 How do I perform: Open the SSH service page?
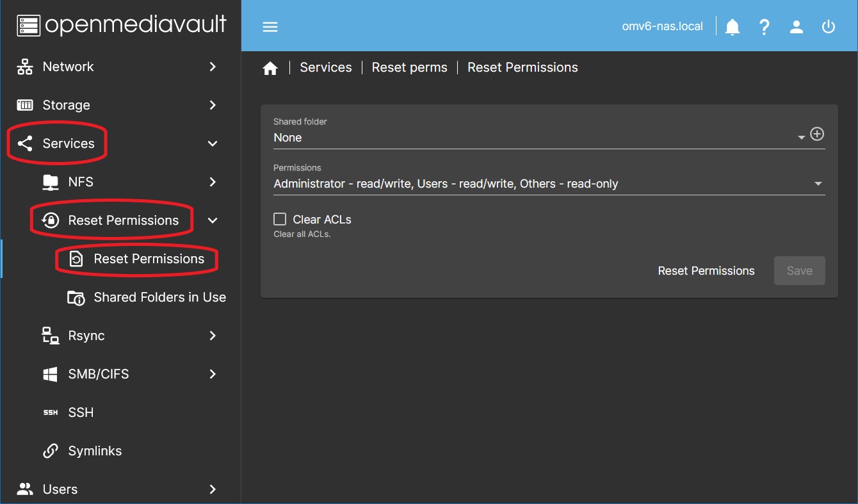(81, 412)
